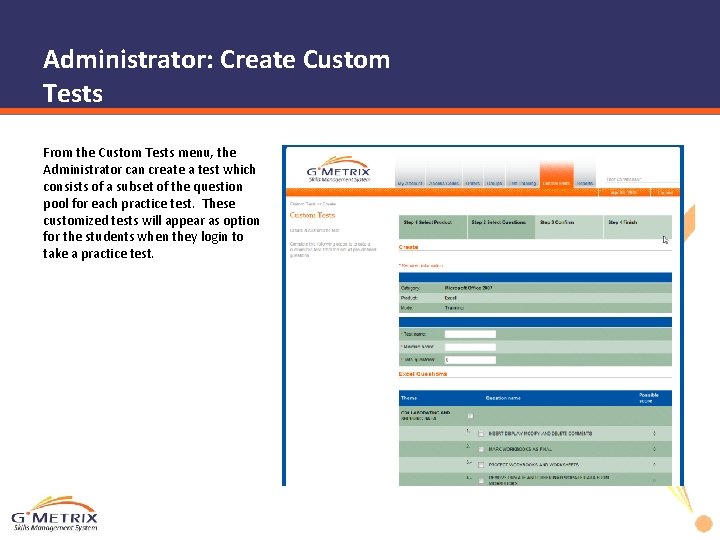The image size is (720, 540).
Task: Click the Logout link in the orange bar
Action: coord(665,192)
